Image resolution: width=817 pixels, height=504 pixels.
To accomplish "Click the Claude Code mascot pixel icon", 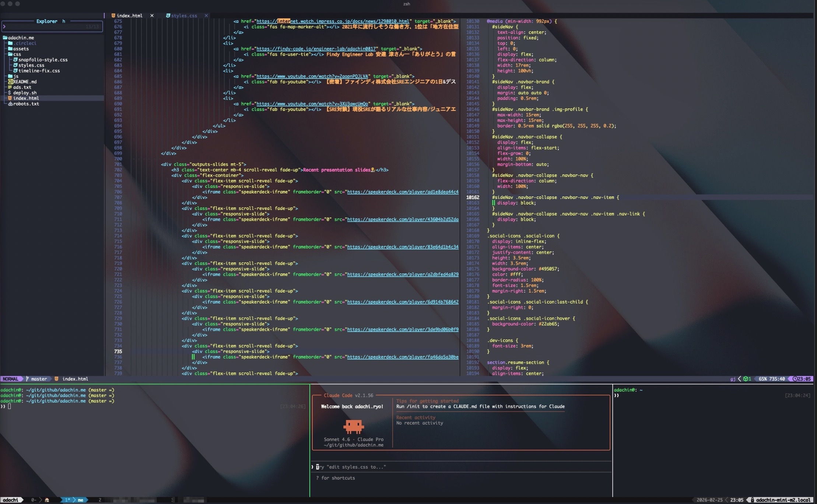I will tap(353, 426).
